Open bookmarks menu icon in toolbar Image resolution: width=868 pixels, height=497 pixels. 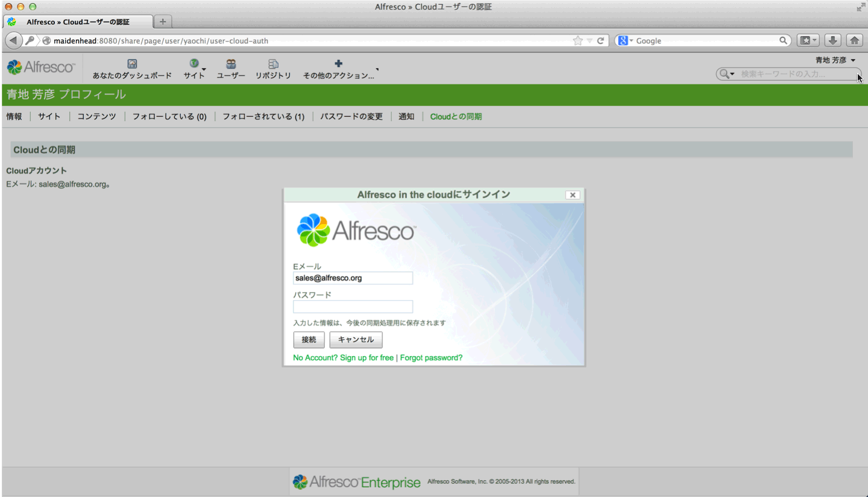point(808,40)
